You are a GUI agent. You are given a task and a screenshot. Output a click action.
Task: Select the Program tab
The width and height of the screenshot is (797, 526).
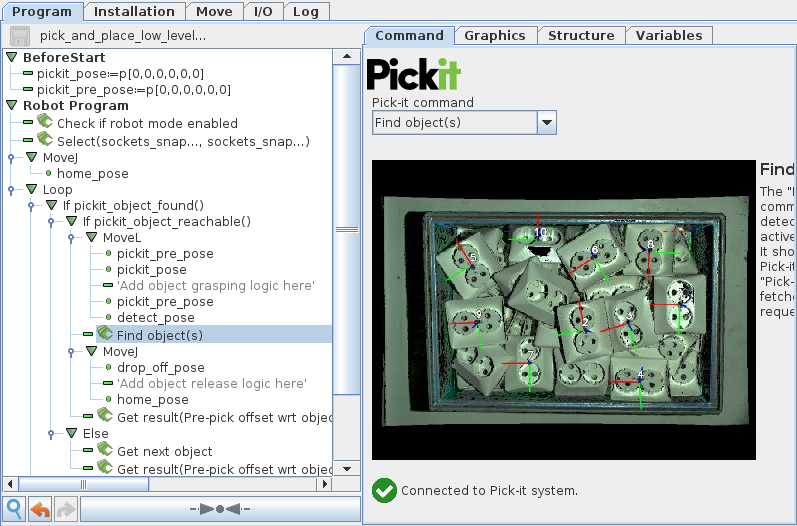tap(42, 12)
